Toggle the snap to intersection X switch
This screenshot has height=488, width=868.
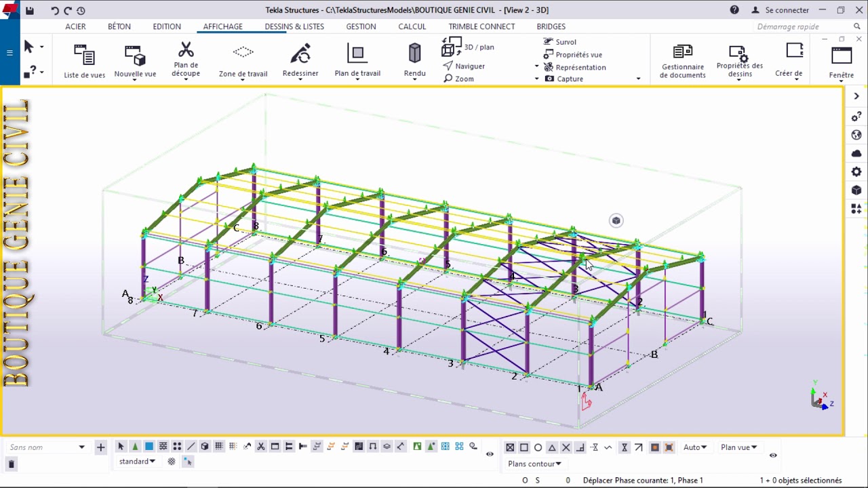[566, 447]
